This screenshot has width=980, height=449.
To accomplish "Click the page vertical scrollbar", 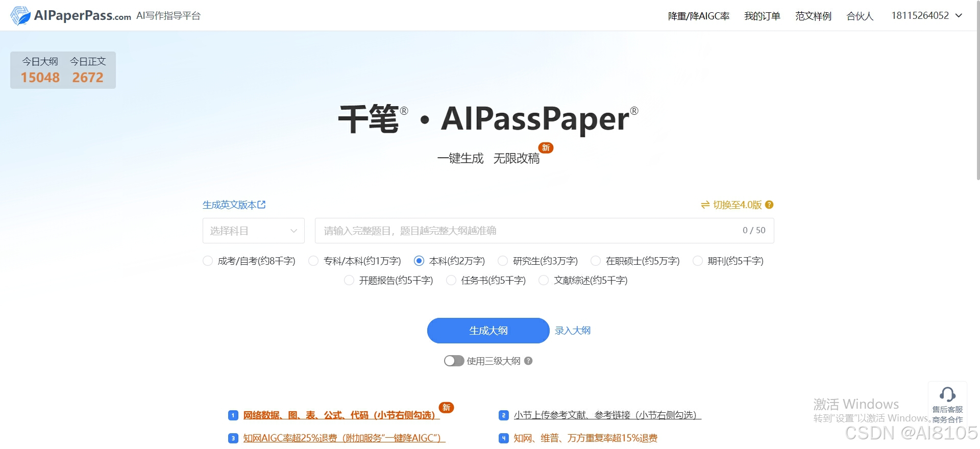I will (977, 90).
